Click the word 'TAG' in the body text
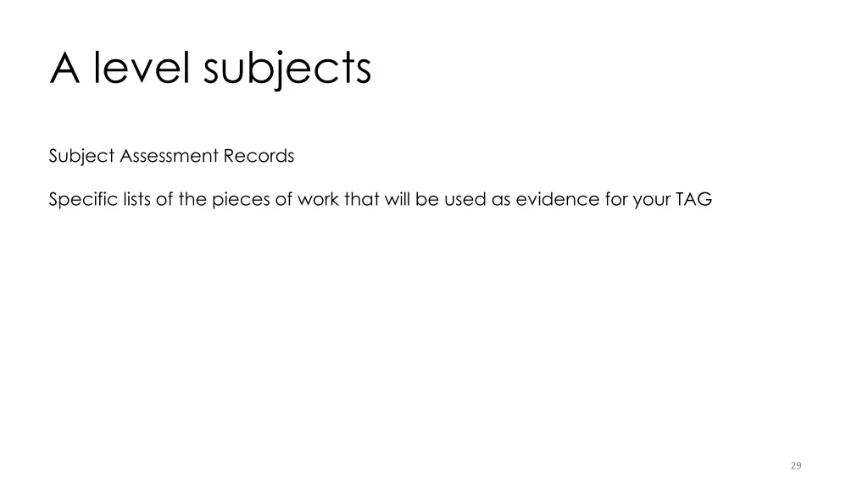The height and width of the screenshot is (488, 868). coord(693,200)
